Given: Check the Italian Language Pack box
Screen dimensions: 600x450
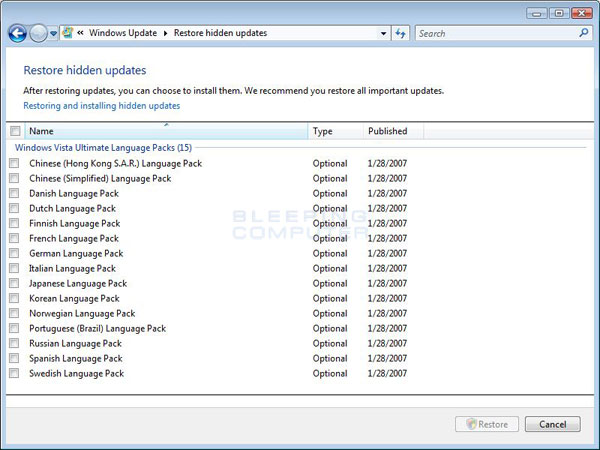Looking at the screenshot, I should click(14, 268).
